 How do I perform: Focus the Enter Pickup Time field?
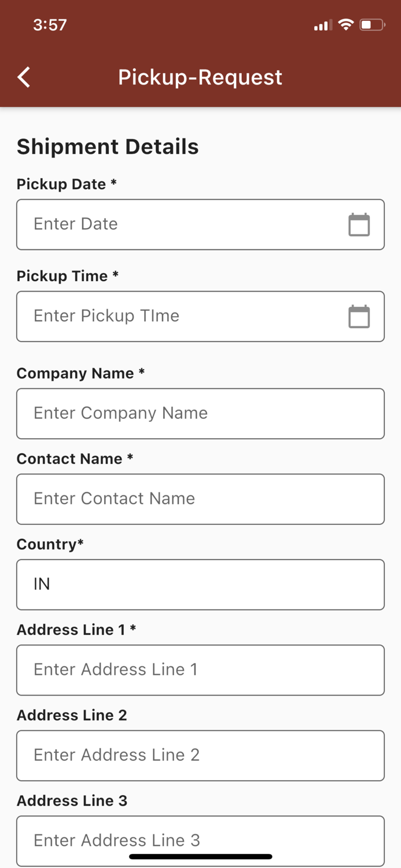pos(179,317)
